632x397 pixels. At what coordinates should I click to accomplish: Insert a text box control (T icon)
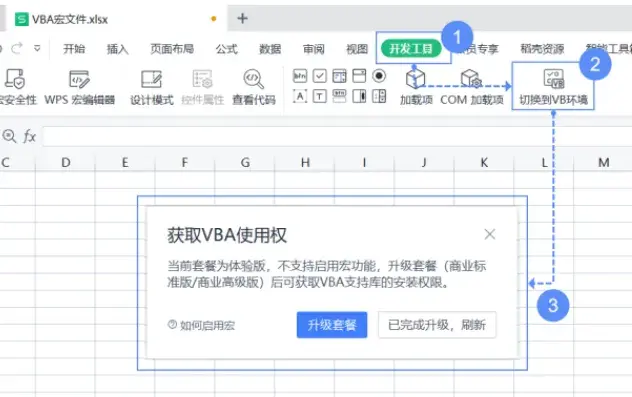point(320,96)
